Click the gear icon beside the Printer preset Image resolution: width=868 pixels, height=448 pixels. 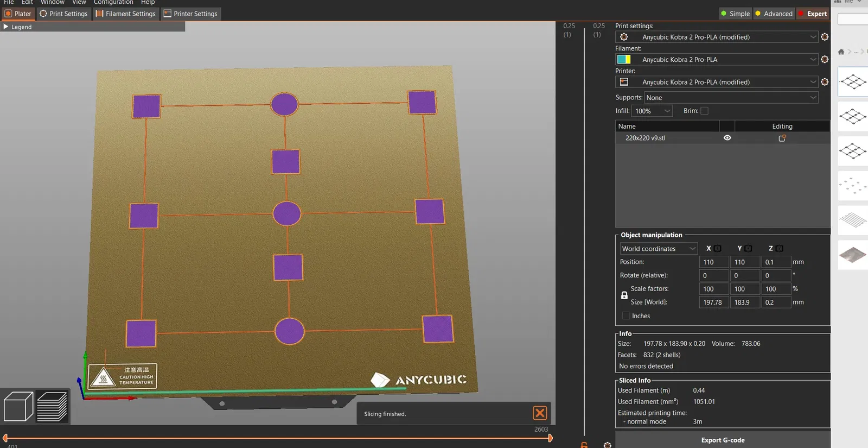pyautogui.click(x=825, y=82)
